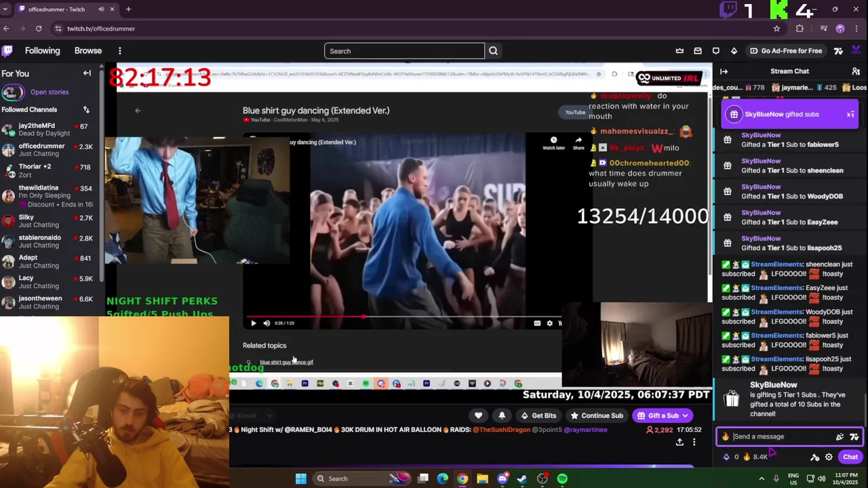868x488 pixels.
Task: Click Continue Sub button
Action: coord(597,415)
